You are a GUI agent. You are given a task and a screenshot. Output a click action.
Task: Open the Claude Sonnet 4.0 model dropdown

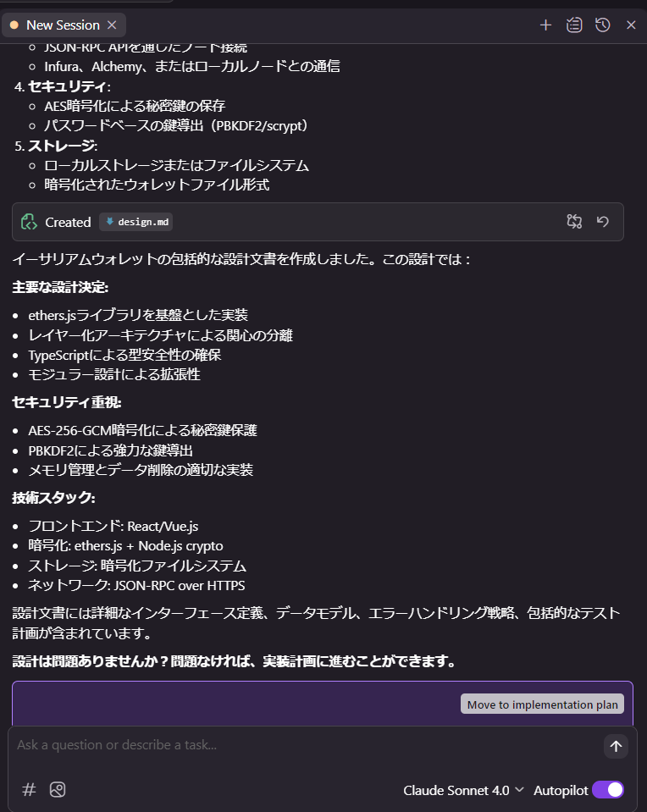(x=463, y=790)
